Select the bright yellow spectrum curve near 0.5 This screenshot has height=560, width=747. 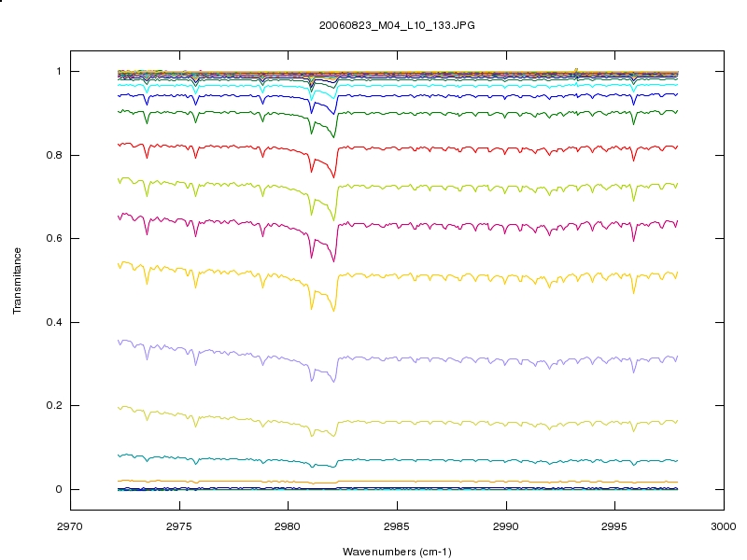[398, 275]
